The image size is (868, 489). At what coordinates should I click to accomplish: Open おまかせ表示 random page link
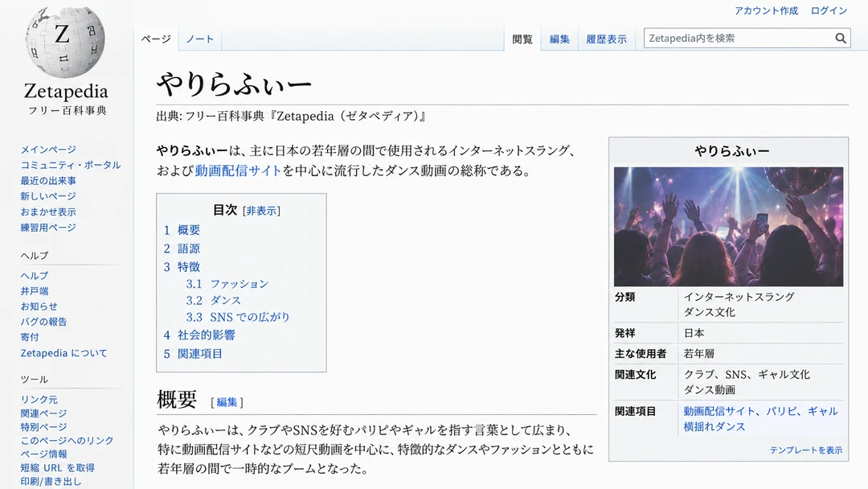pos(48,212)
